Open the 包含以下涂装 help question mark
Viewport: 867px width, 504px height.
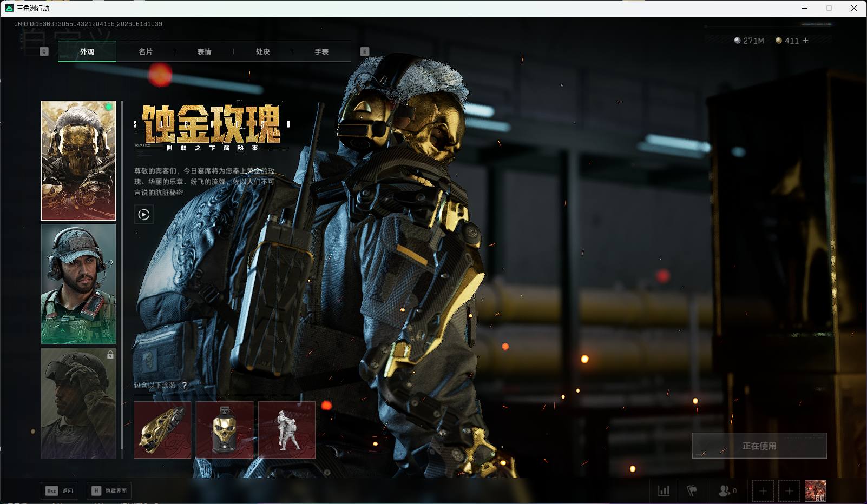coord(184,385)
